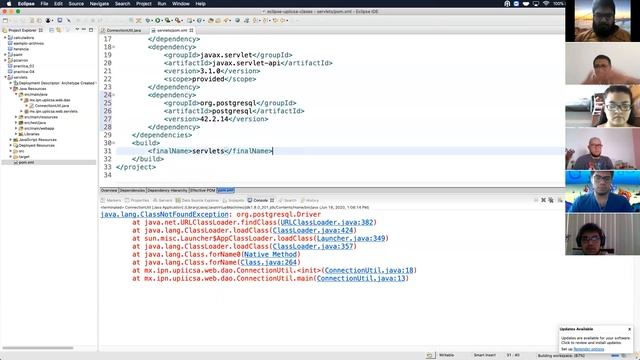This screenshot has height=360, width=640.
Task: Click the Apple menu icon
Action: 9,4
